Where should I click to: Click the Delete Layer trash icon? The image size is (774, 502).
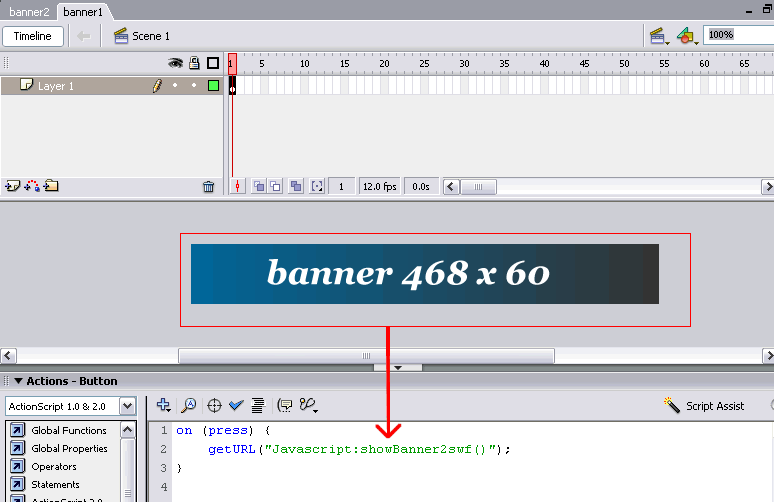(x=208, y=186)
